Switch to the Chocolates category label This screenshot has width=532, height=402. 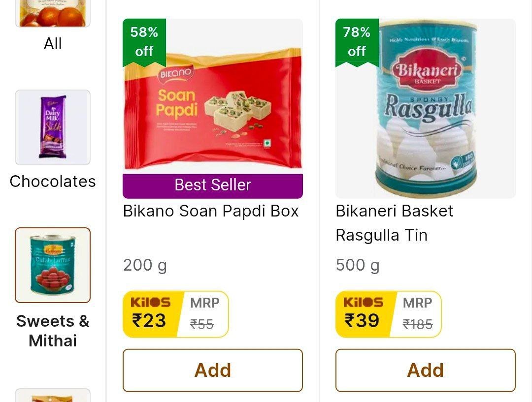tap(53, 182)
